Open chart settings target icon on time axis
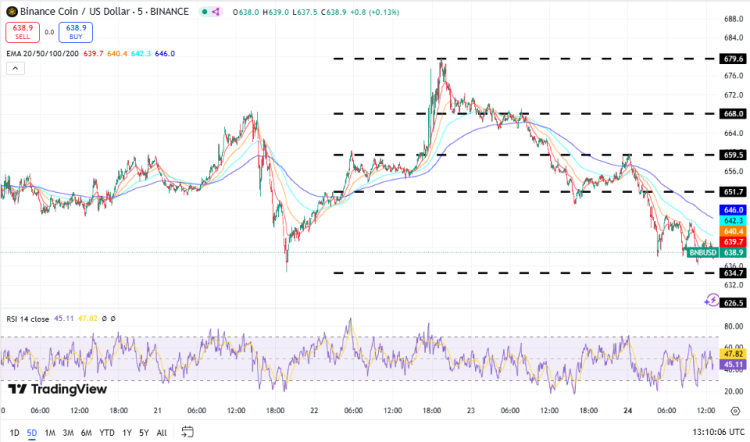This screenshot has width=750, height=442. (735, 411)
